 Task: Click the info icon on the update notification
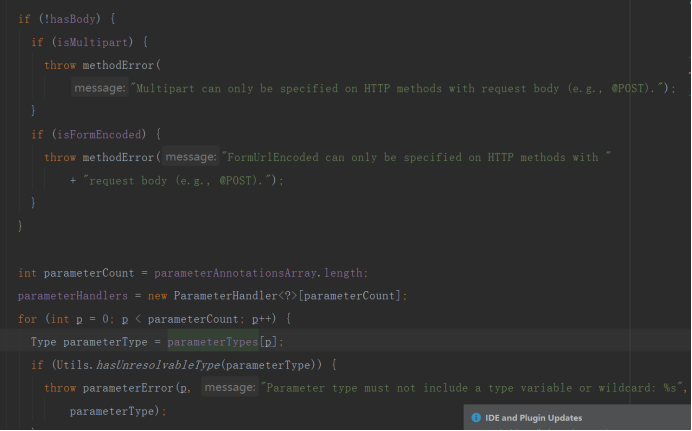click(476, 417)
